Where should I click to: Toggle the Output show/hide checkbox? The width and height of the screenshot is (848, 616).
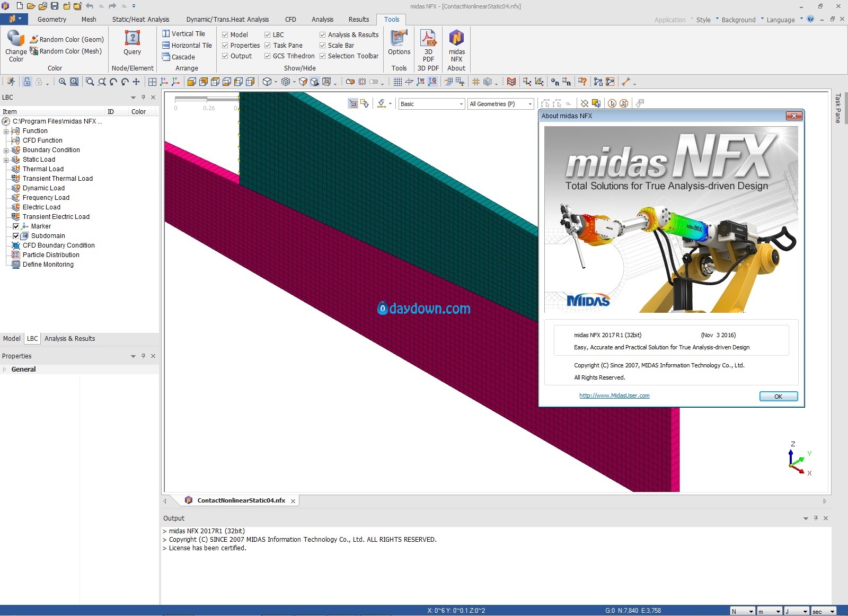[225, 56]
